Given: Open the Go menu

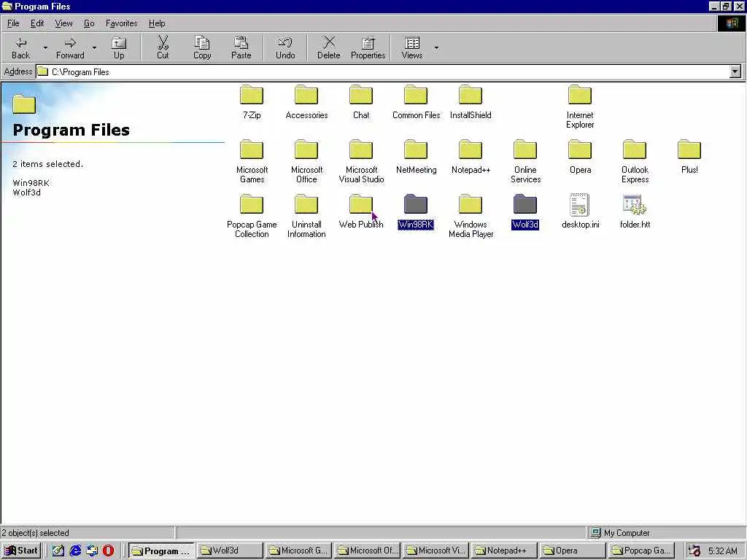Looking at the screenshot, I should 89,23.
